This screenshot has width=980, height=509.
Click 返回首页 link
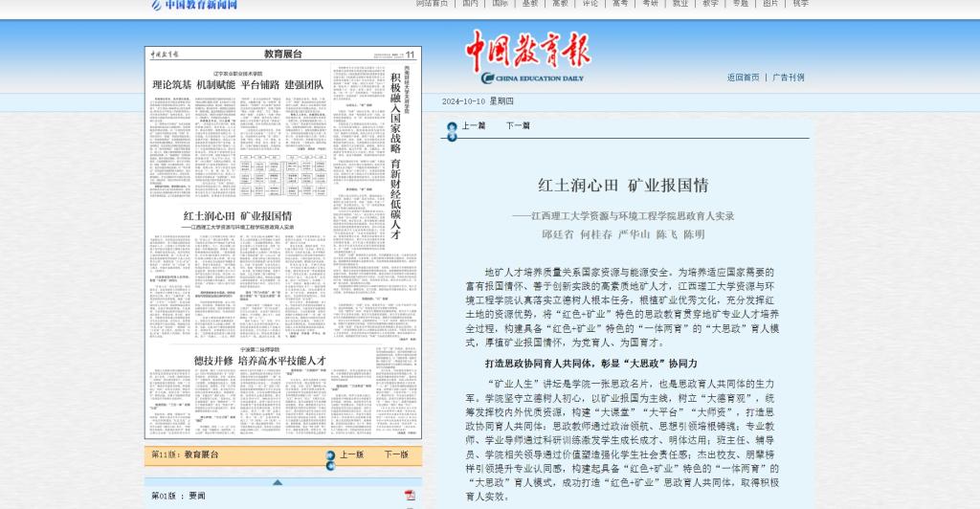[743, 77]
